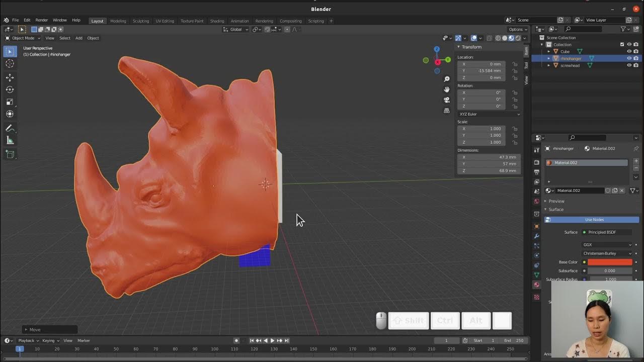Open the Render properties tab icon

tap(536, 162)
